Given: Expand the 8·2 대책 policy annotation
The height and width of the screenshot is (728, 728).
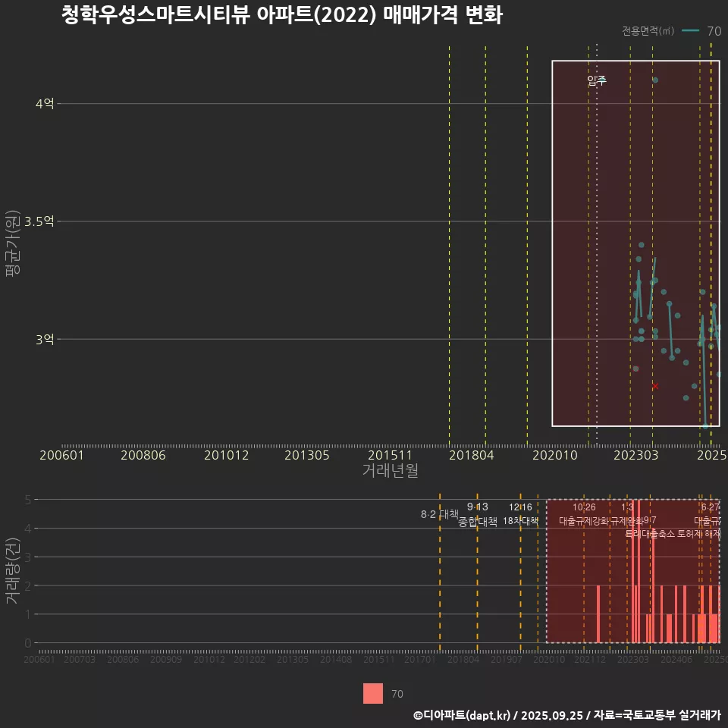Looking at the screenshot, I should (x=441, y=513).
